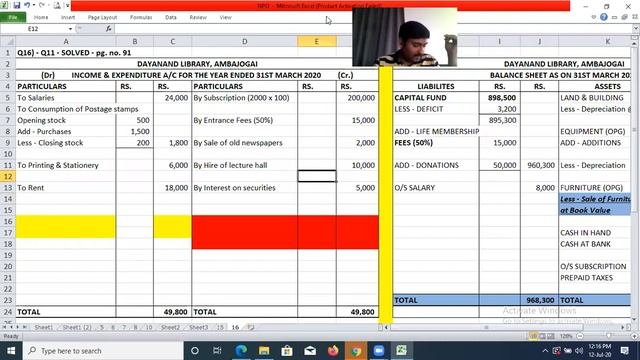Redo the last undone action

point(42,5)
